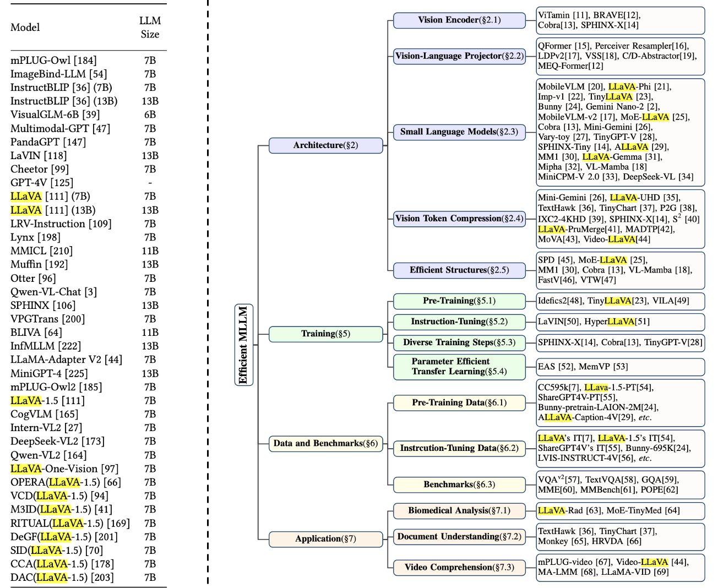Click "CCA(LLaVA-1.5) [178]" entry
This screenshot has height=588, width=718.
62,564
